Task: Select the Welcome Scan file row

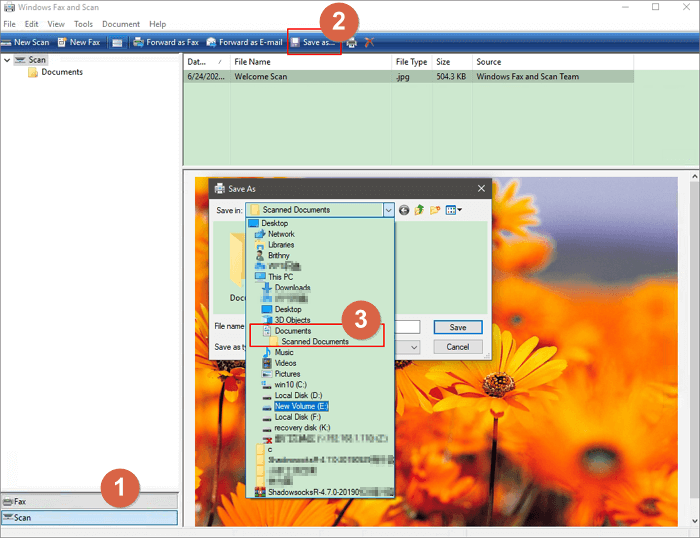Action: point(408,77)
